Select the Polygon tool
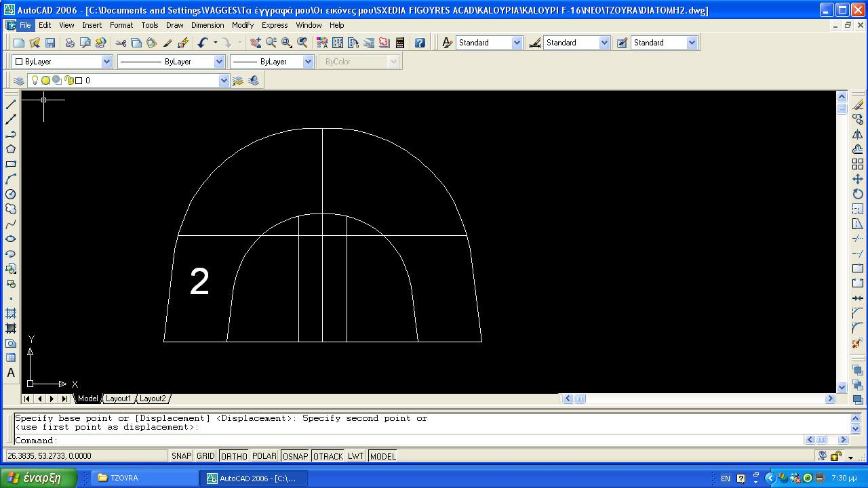Image resolution: width=868 pixels, height=488 pixels. 11,149
